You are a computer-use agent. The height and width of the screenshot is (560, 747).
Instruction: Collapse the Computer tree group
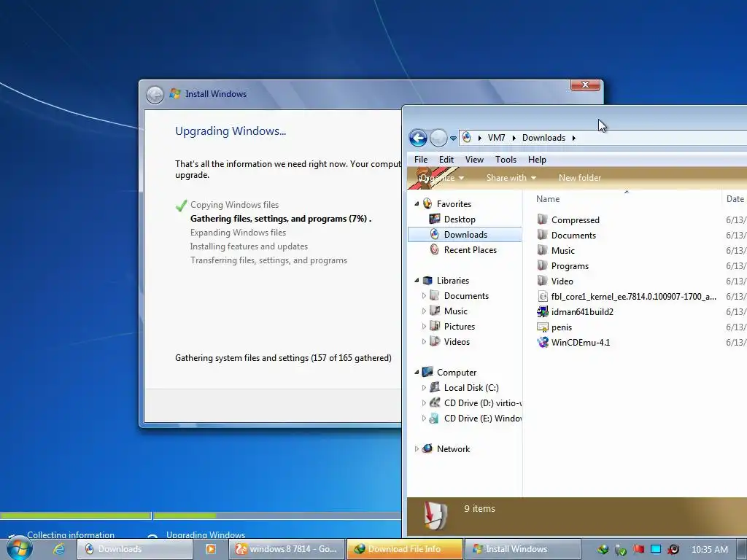tap(417, 373)
